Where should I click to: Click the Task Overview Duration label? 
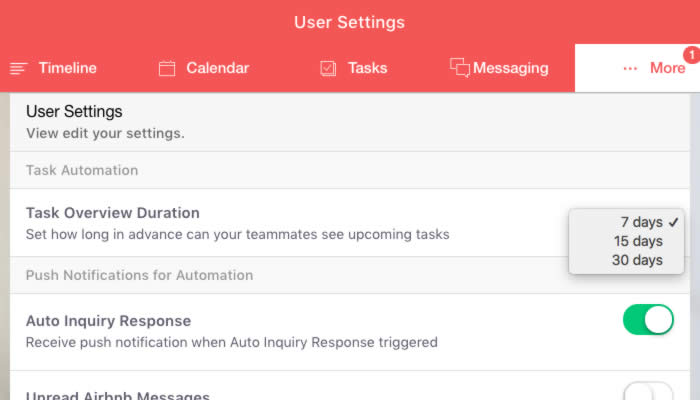tap(112, 213)
